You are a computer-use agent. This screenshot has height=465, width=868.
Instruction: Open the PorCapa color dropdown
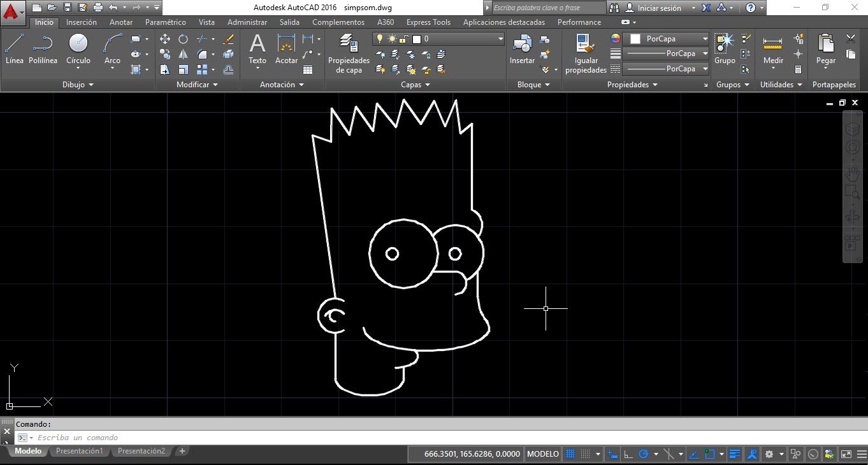[705, 39]
